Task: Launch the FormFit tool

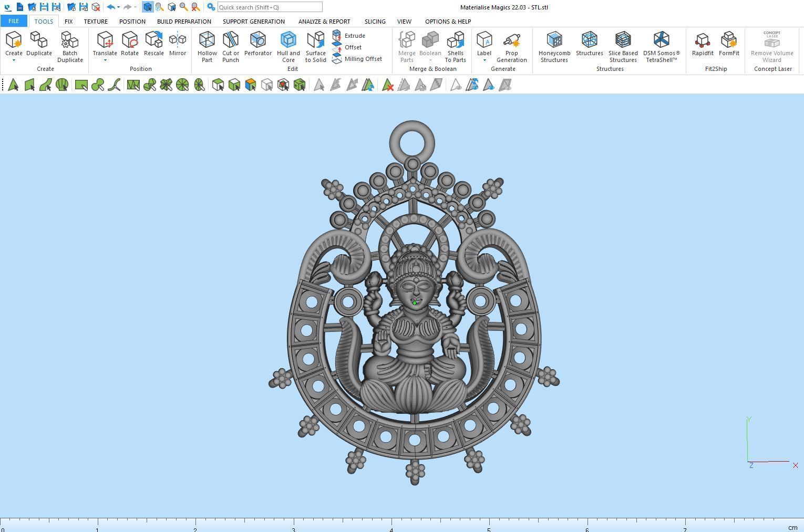Action: point(729,44)
